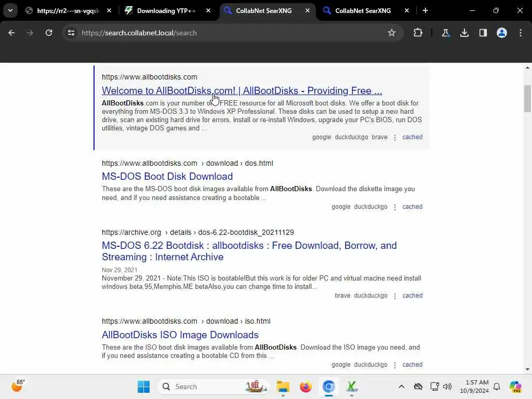Close the active CollabNet SearXNG tab
This screenshot has width=532, height=399.
point(308,10)
